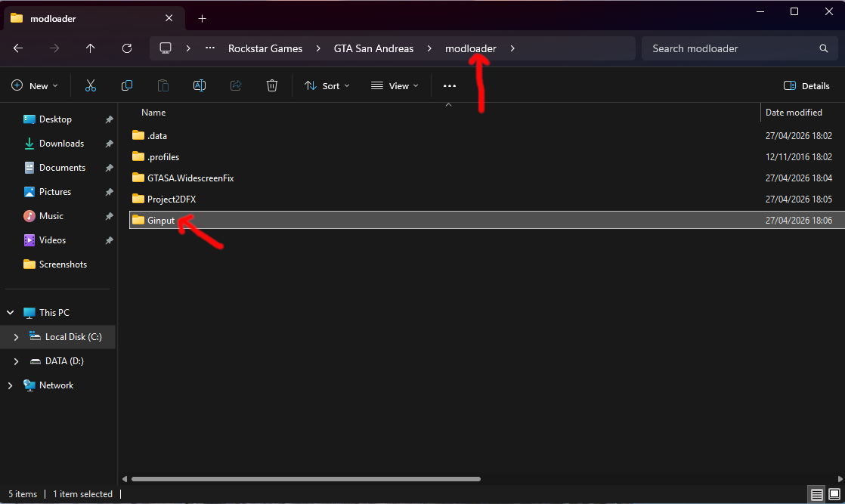Unpin Music from Quick access
The image size is (845, 504).
click(109, 216)
